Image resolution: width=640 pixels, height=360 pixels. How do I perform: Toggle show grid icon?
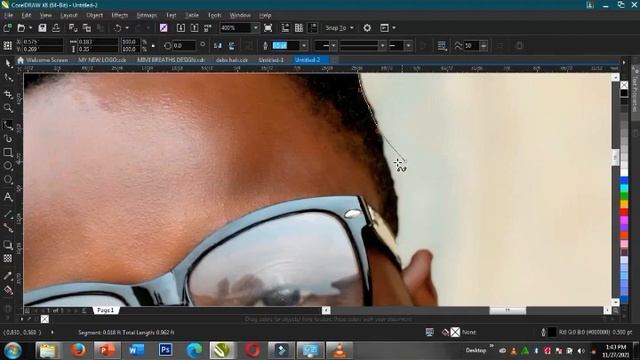(299, 28)
